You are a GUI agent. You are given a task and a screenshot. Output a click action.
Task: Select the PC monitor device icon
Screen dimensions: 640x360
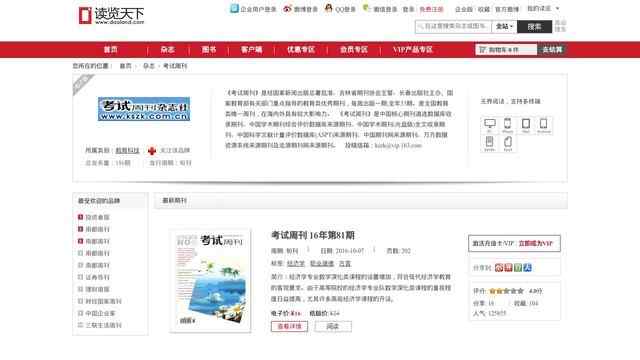point(489,125)
